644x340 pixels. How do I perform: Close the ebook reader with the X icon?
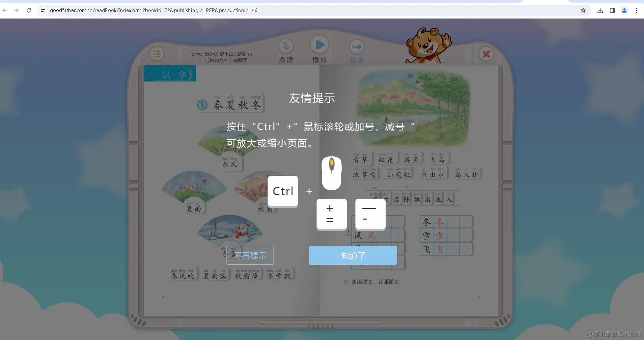click(486, 53)
